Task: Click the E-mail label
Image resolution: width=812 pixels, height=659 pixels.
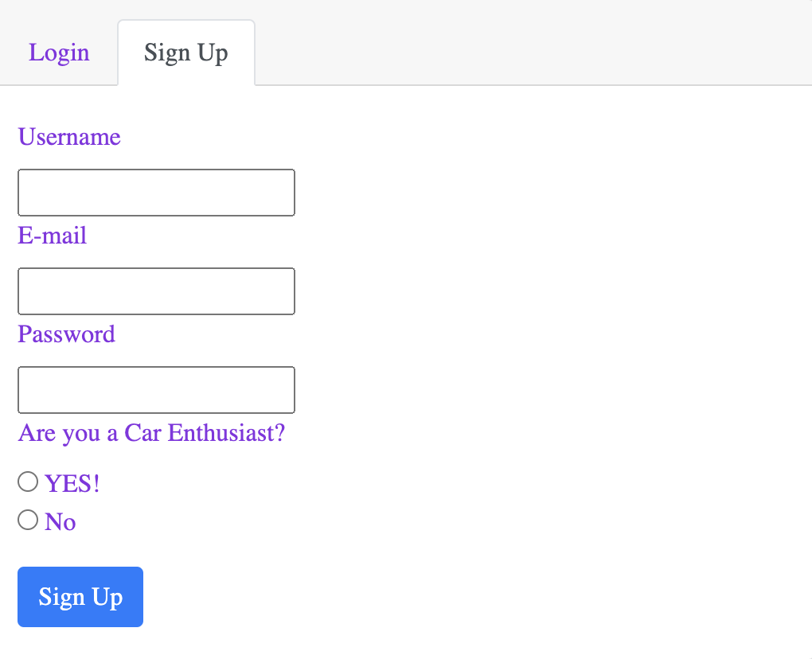Action: coord(52,236)
